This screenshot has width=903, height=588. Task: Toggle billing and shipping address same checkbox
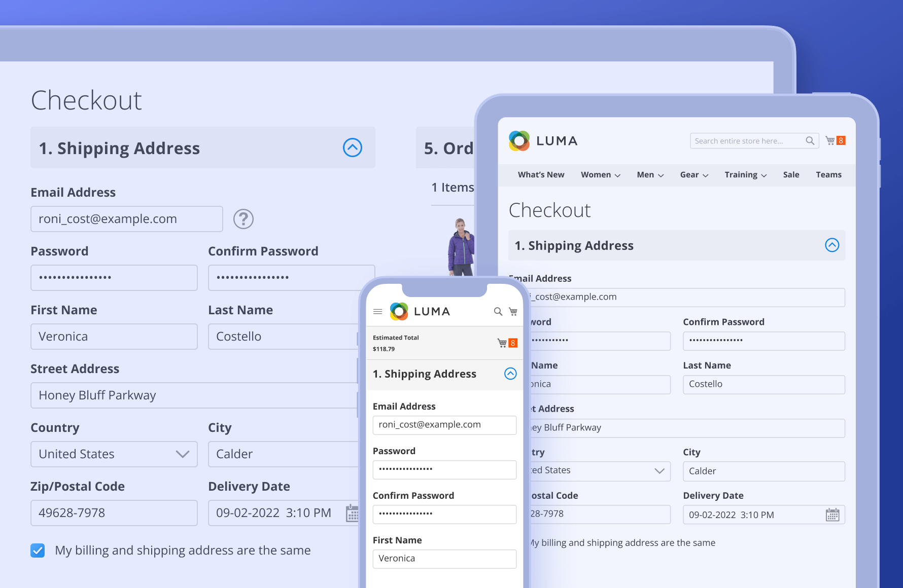pos(38,550)
